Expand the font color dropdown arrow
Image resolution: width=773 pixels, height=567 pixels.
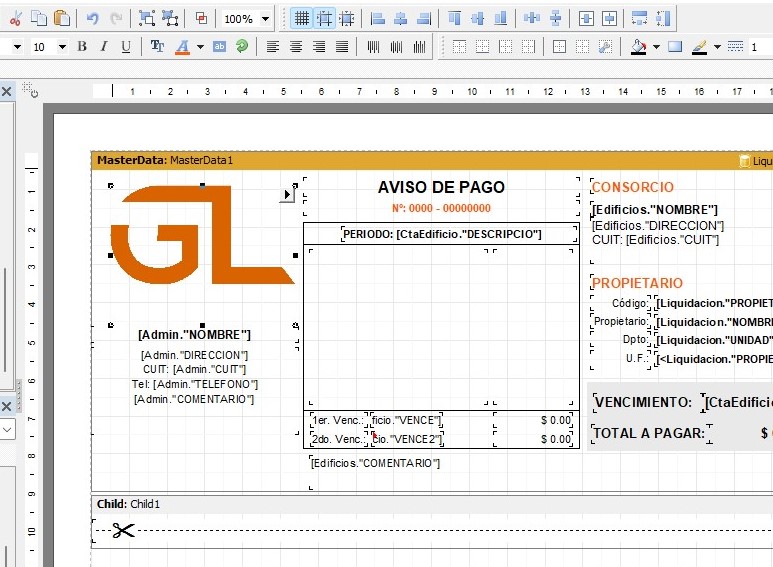coord(200,47)
